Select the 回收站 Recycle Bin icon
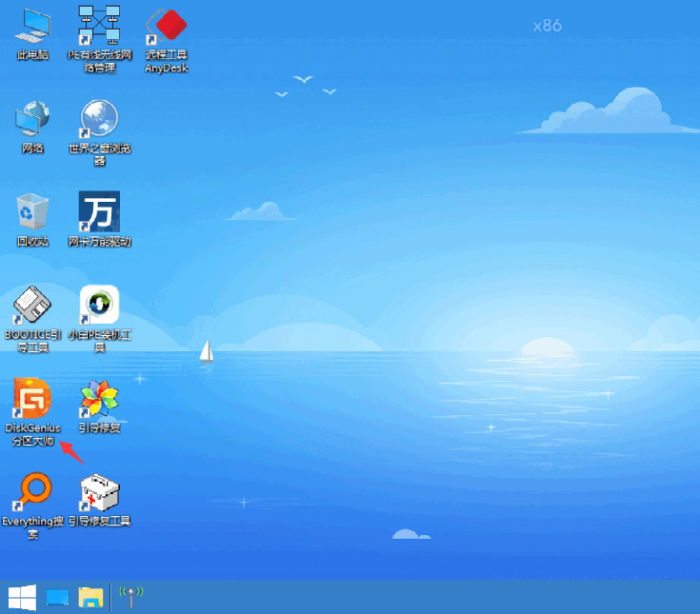 (32, 211)
